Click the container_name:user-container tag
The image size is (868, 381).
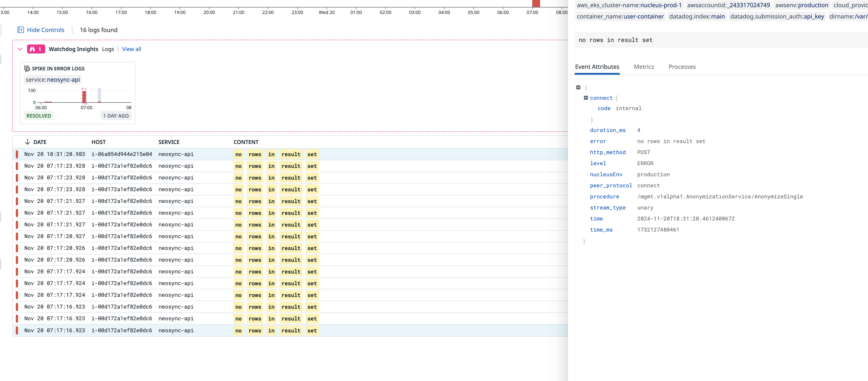620,16
